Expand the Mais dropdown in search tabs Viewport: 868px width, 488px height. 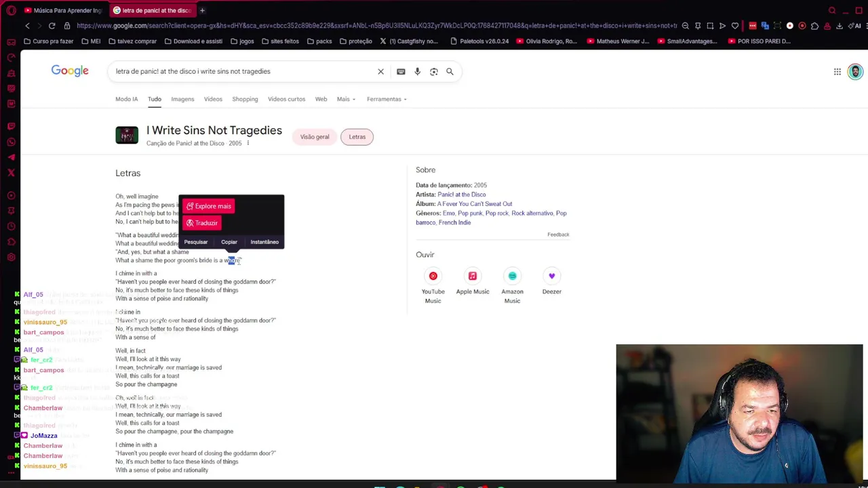[x=346, y=99]
